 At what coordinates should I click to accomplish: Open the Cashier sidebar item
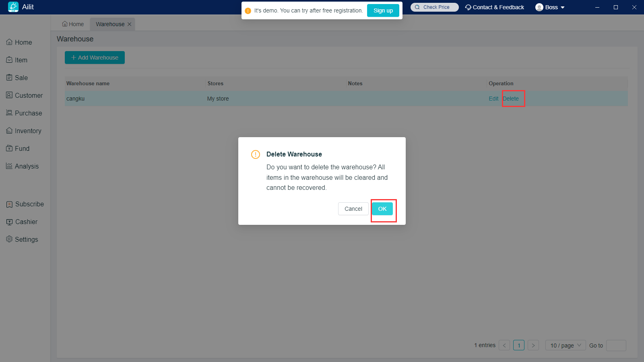click(26, 222)
